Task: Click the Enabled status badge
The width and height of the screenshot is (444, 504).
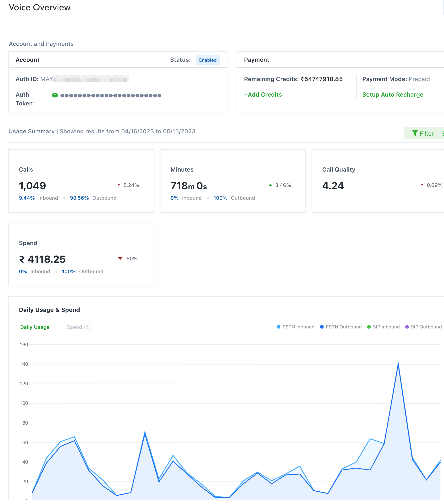Action: 208,60
